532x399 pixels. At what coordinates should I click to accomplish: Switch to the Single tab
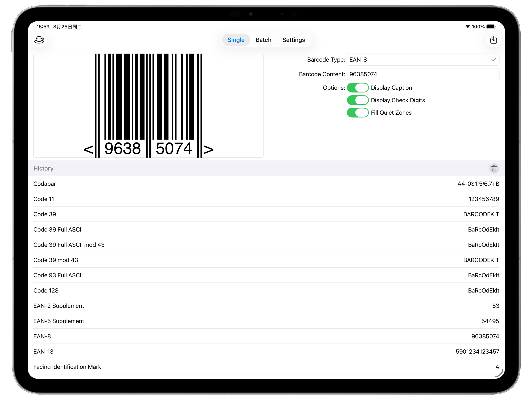click(x=236, y=40)
